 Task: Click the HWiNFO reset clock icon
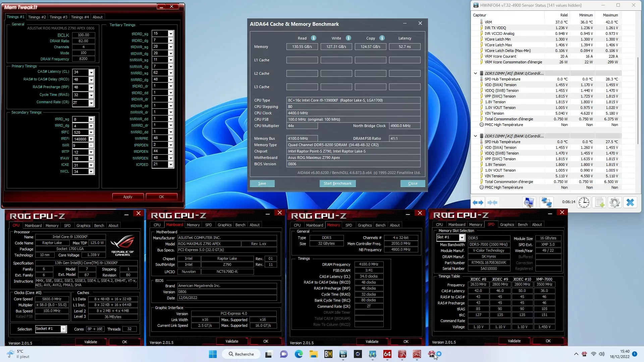(584, 202)
